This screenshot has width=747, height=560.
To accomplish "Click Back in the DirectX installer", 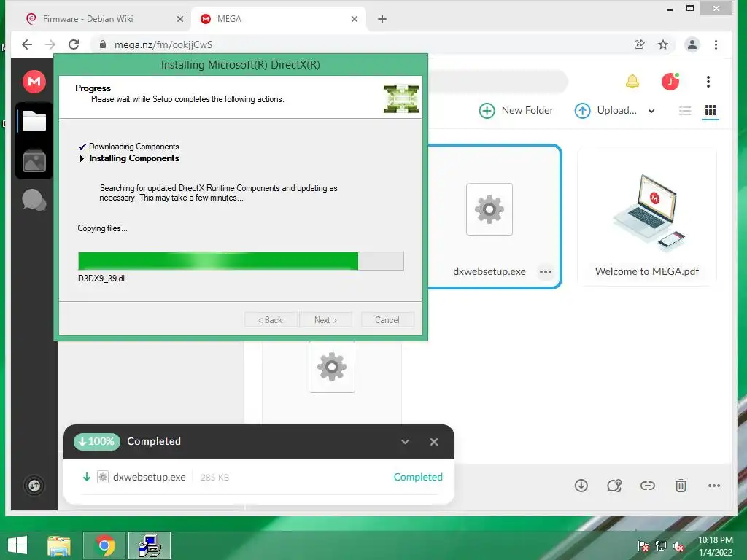I will 271,320.
